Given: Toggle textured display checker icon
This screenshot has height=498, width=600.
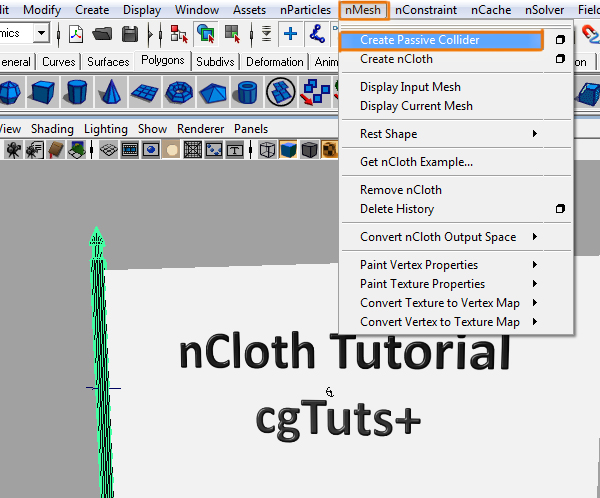Looking at the screenshot, I should click(329, 150).
